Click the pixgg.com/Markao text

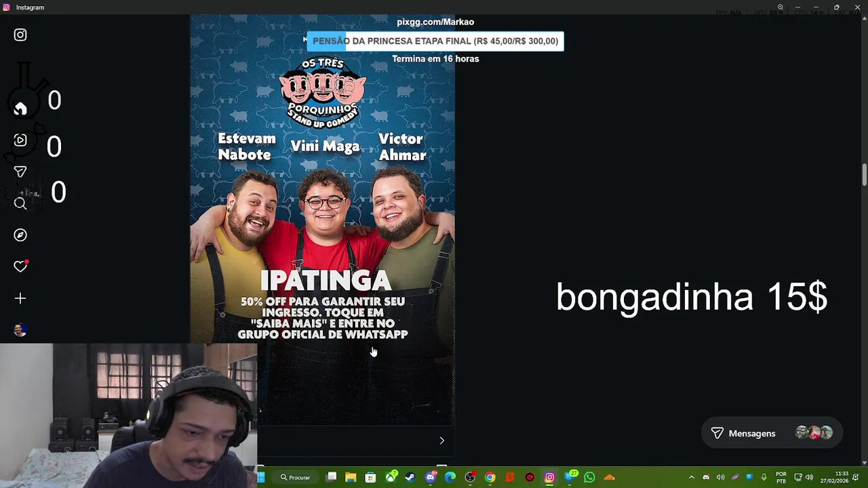coord(435,22)
